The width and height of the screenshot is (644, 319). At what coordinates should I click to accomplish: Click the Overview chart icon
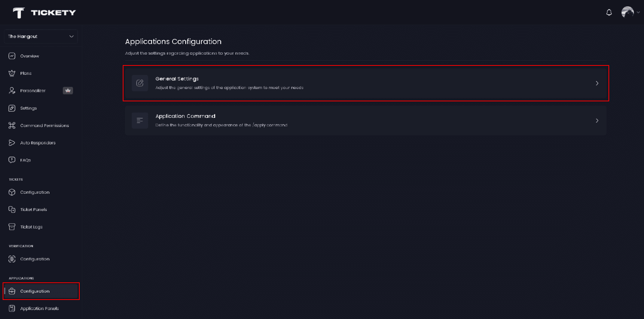[x=12, y=56]
